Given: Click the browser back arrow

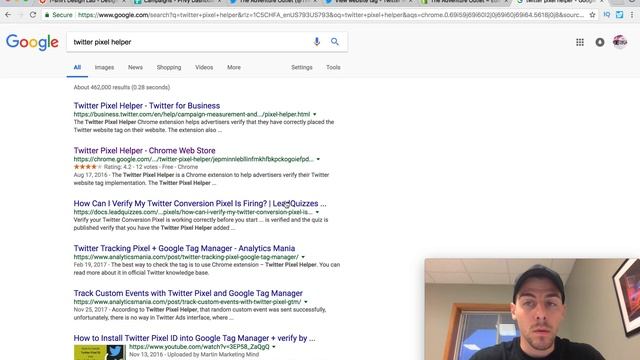Looking at the screenshot, I should click(x=8, y=15).
